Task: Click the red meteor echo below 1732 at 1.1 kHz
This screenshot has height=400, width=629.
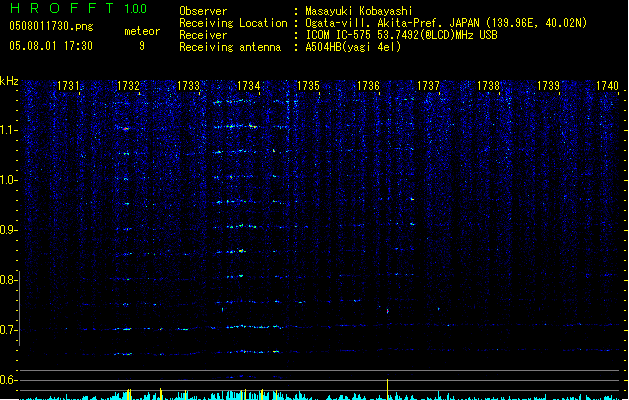Action: [x=126, y=129]
